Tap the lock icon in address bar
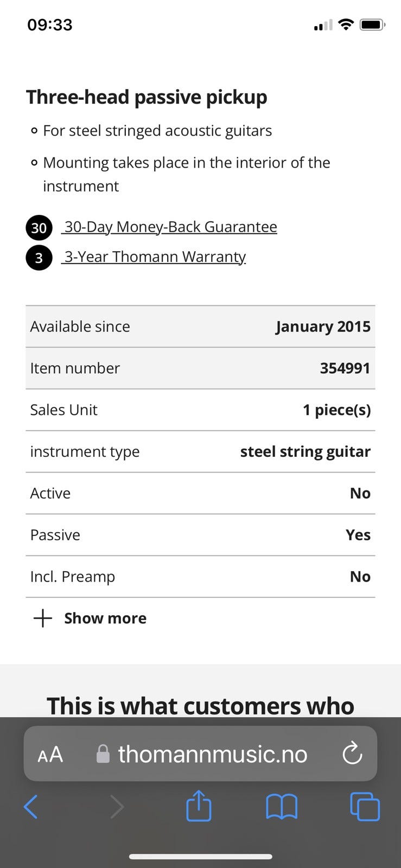This screenshot has height=868, width=401. click(x=103, y=754)
